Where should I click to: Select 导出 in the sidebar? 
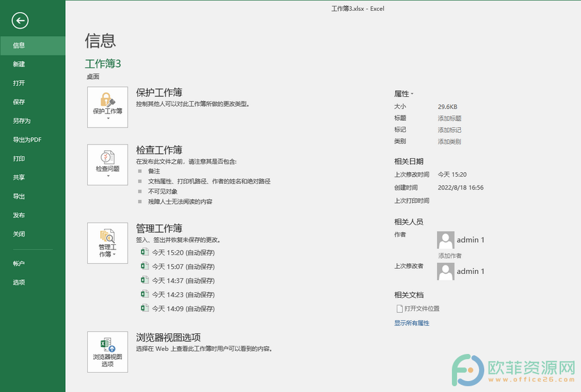point(33,197)
